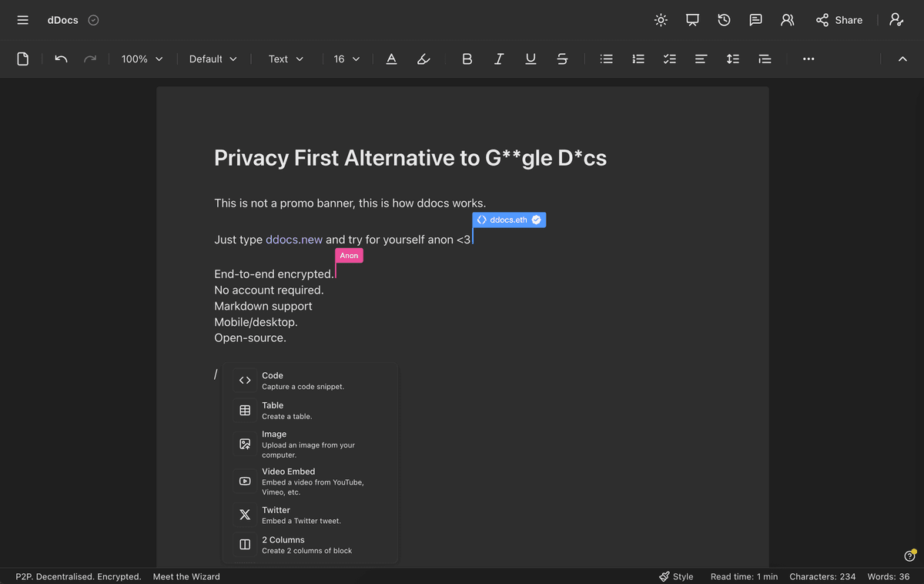Open the more options ellipsis
The height and width of the screenshot is (584, 924).
[808, 59]
